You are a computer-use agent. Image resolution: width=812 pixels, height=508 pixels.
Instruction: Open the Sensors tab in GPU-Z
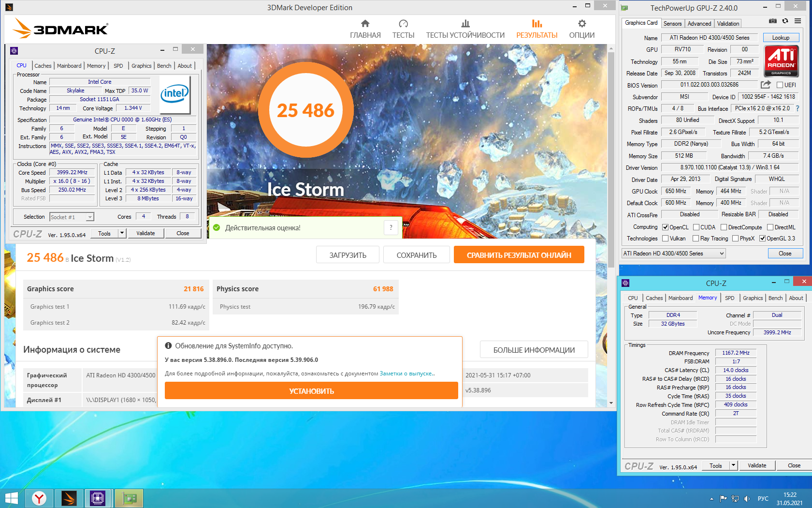[672, 24]
